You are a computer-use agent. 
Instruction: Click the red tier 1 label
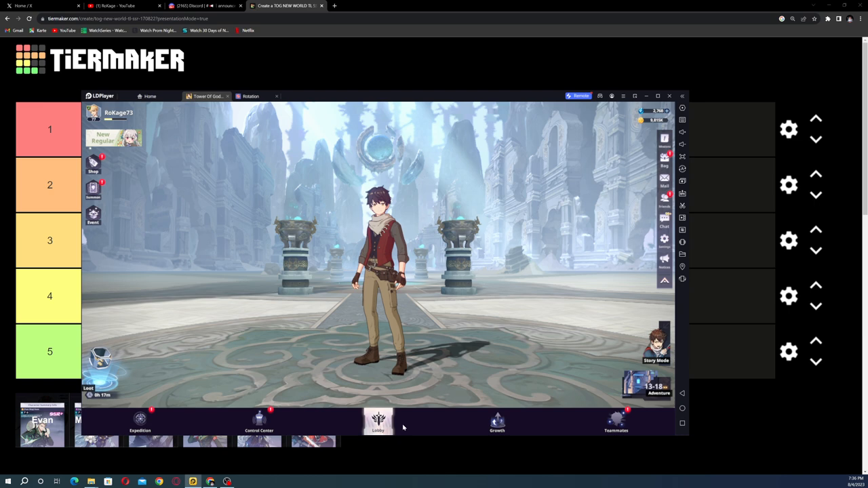coord(49,129)
